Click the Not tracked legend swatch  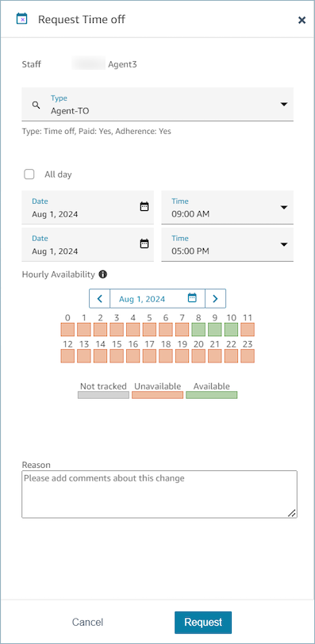point(103,395)
